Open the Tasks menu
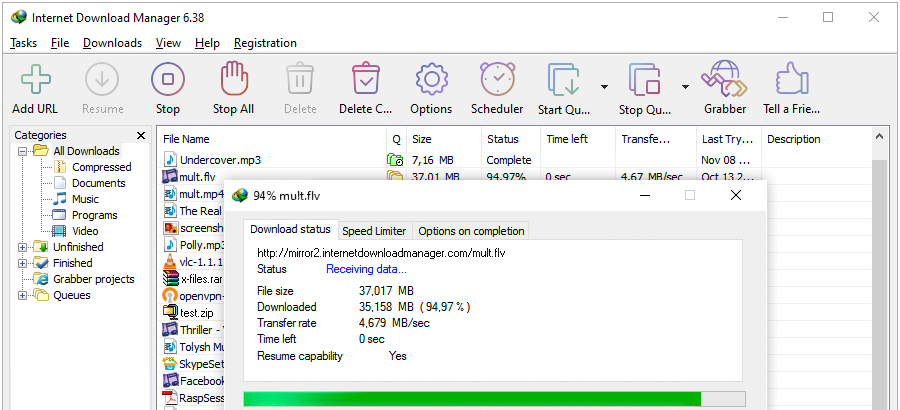 point(24,43)
